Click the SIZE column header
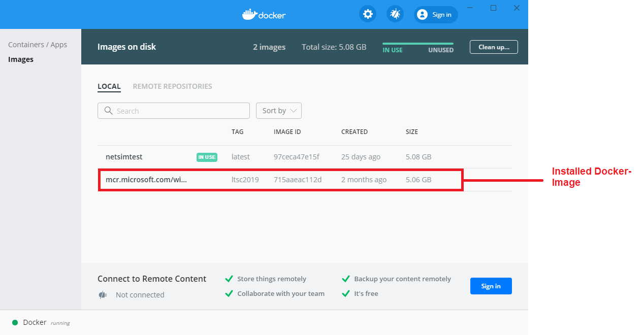644x335 pixels. 412,132
